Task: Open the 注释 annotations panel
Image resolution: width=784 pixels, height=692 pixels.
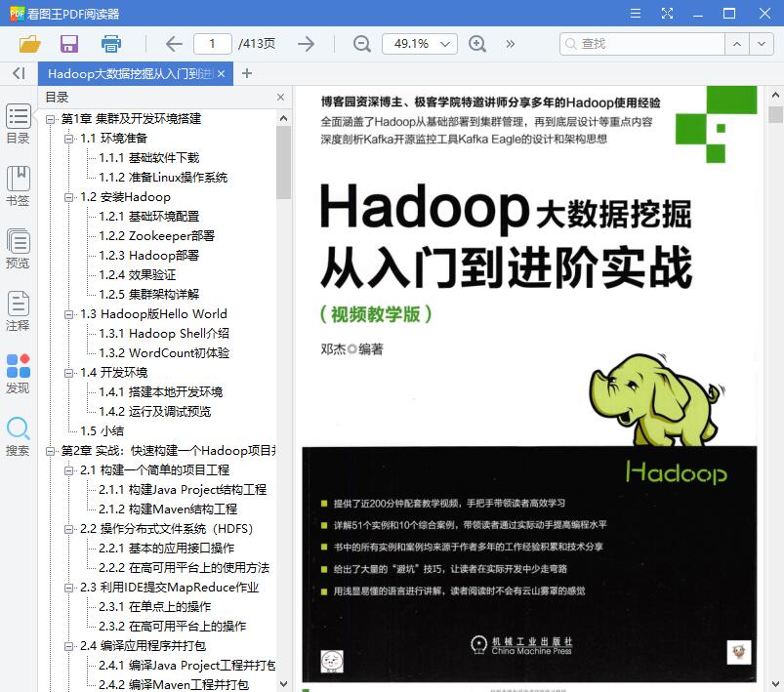Action: pyautogui.click(x=18, y=311)
